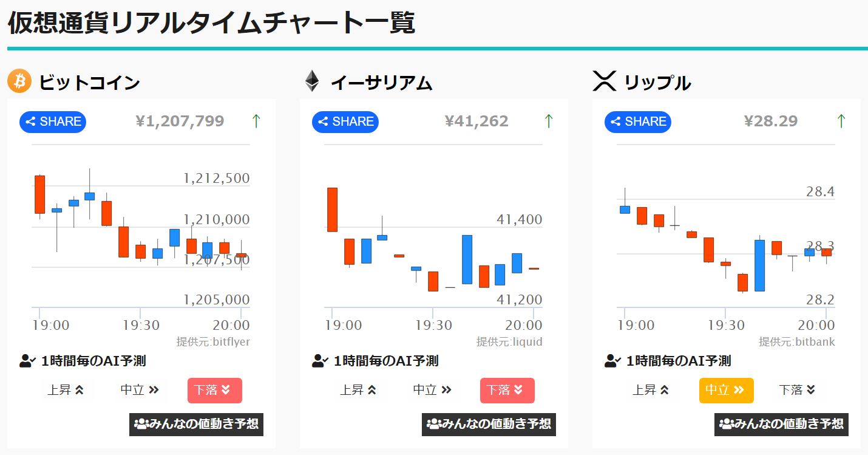
Task: Click AI prediction person icon under Ripple chart
Action: pyautogui.click(x=613, y=361)
